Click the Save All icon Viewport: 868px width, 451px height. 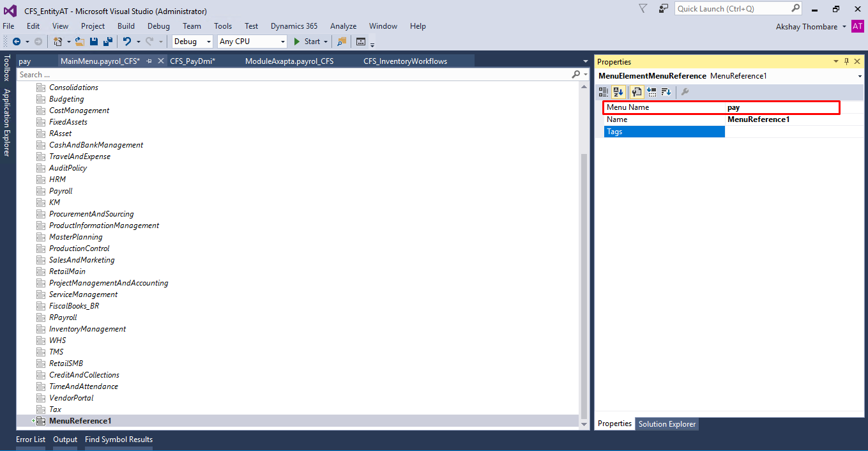pyautogui.click(x=107, y=42)
